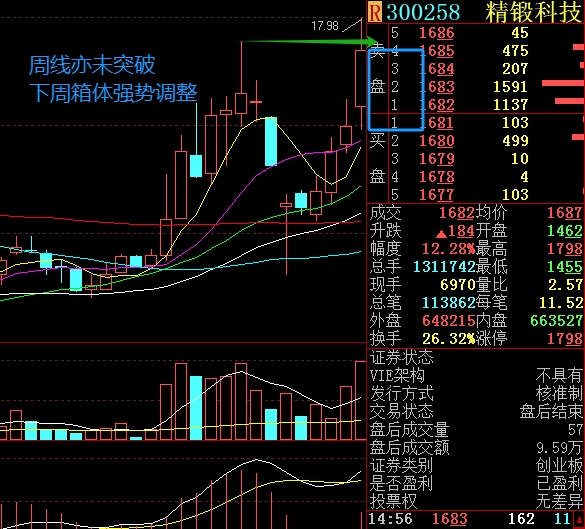The height and width of the screenshot is (529, 585).
Task: Click the 涨停 limit-up price 1798
Action: [564, 339]
